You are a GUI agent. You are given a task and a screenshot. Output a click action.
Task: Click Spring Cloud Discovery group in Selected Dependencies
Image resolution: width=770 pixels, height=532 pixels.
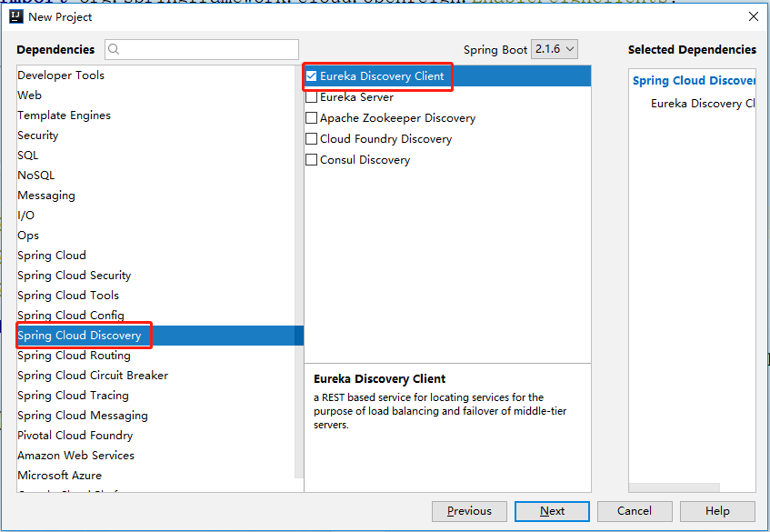tap(694, 81)
